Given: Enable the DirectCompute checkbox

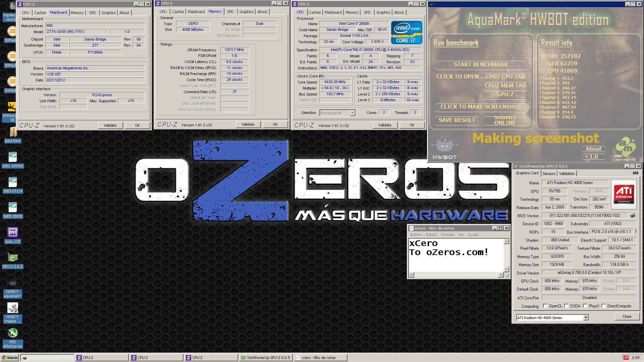Looking at the screenshot, I should pyautogui.click(x=603, y=306).
